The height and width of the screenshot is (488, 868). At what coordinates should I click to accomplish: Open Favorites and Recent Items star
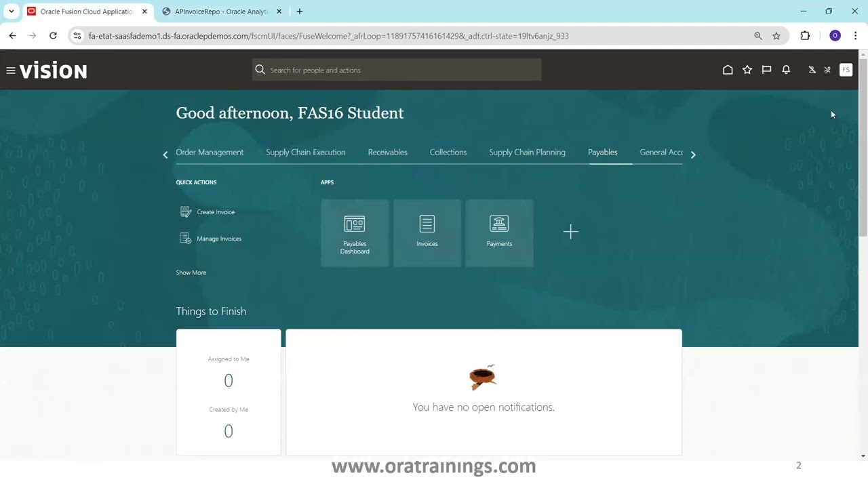pyautogui.click(x=747, y=70)
